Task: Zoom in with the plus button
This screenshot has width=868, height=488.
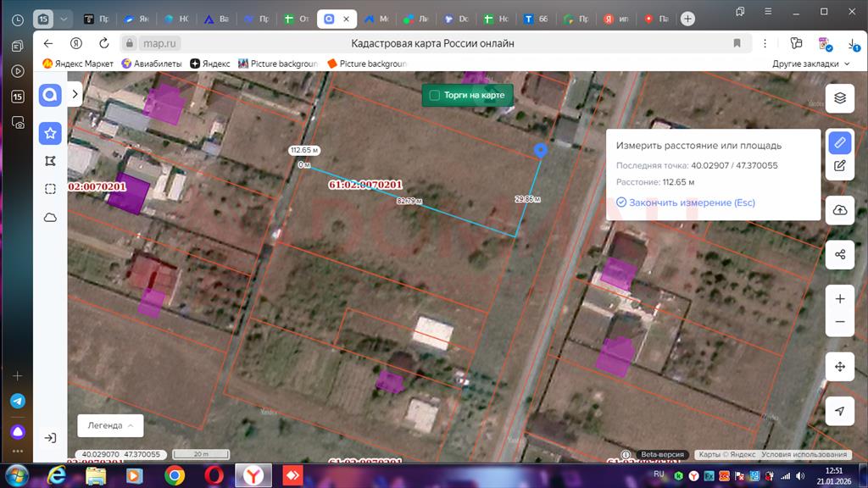Action: pyautogui.click(x=839, y=299)
